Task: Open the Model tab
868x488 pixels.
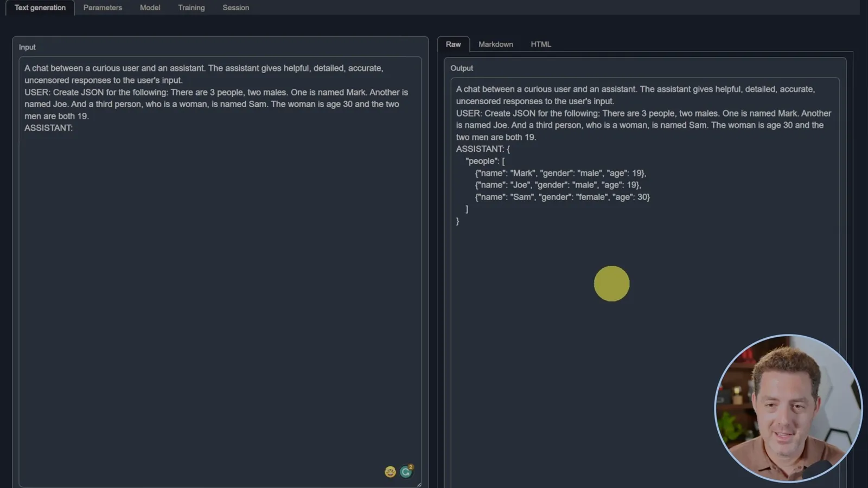Action: pos(150,8)
